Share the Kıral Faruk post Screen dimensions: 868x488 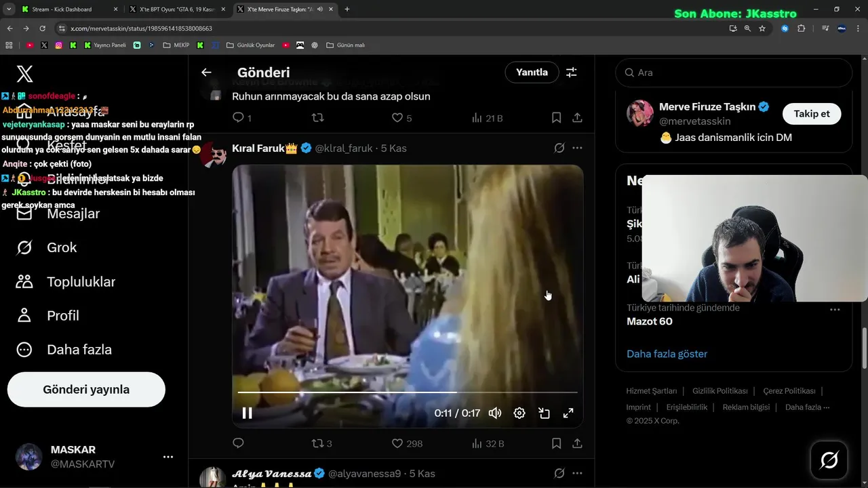pyautogui.click(x=577, y=443)
